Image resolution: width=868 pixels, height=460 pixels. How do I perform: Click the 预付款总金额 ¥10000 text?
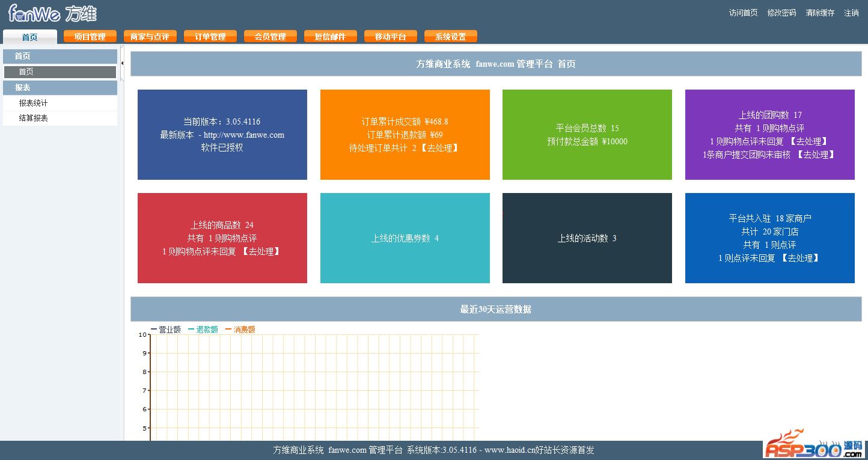point(587,141)
